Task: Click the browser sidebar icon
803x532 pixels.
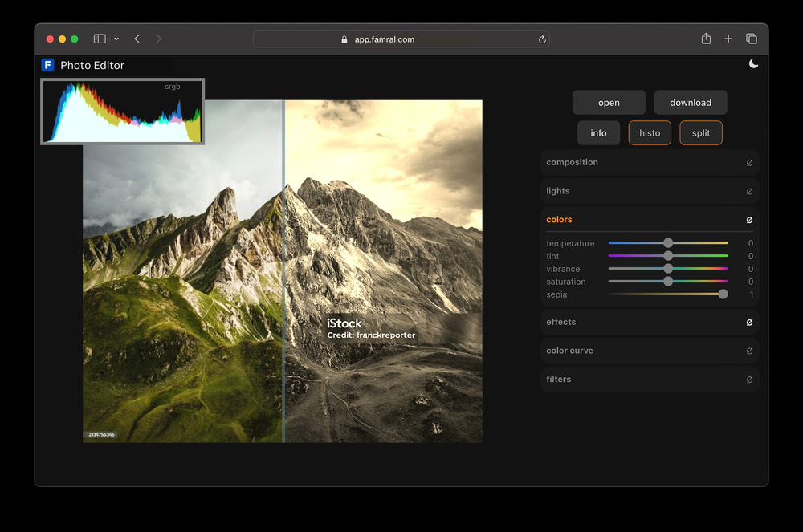Action: click(100, 38)
